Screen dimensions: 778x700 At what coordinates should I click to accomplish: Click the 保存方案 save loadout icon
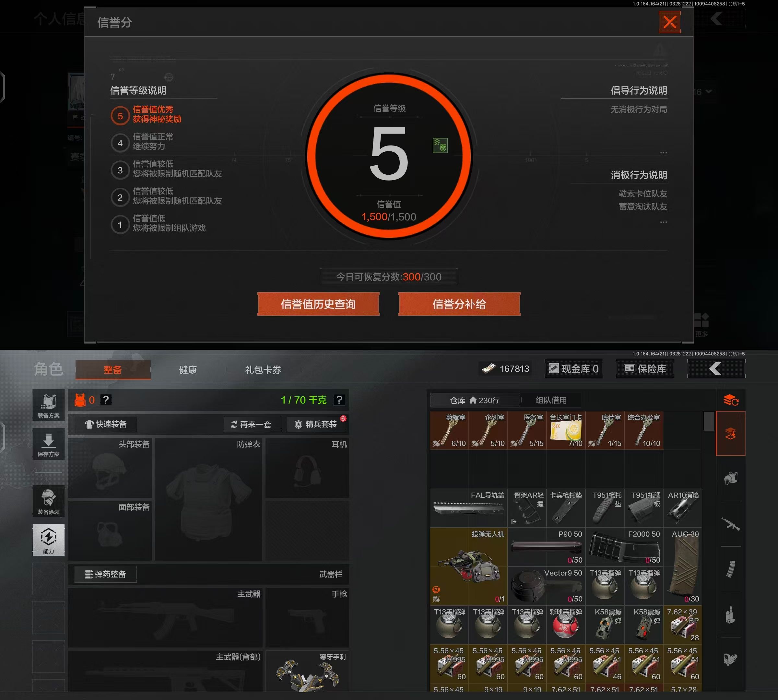[49, 444]
